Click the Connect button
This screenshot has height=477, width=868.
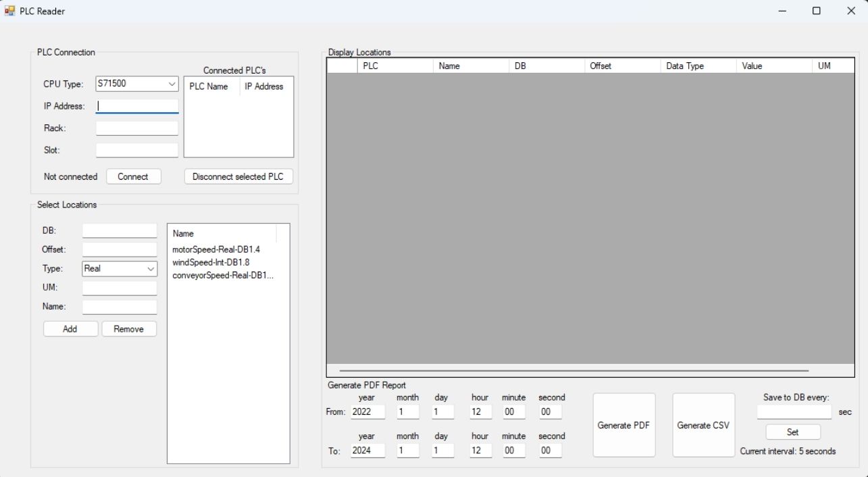[133, 176]
